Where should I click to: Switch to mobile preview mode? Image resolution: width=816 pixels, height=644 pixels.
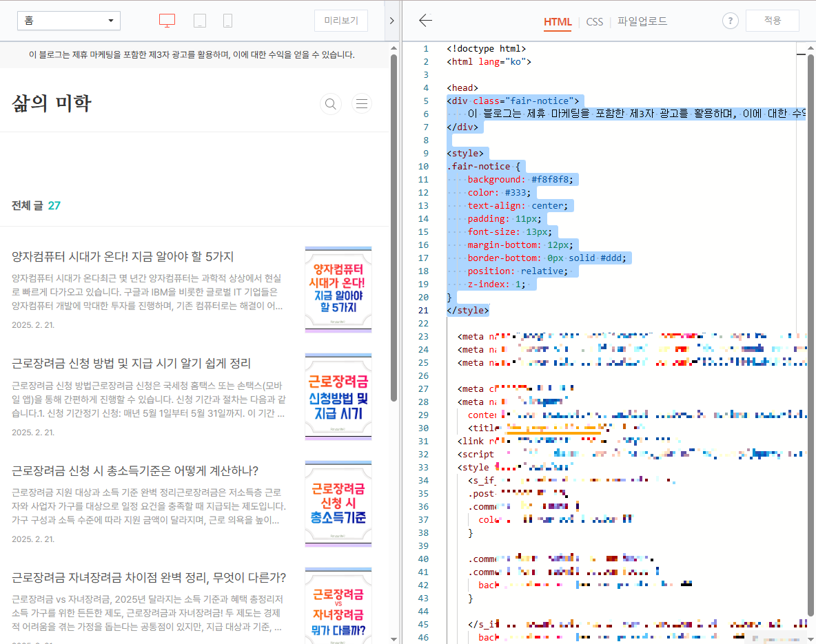(227, 21)
